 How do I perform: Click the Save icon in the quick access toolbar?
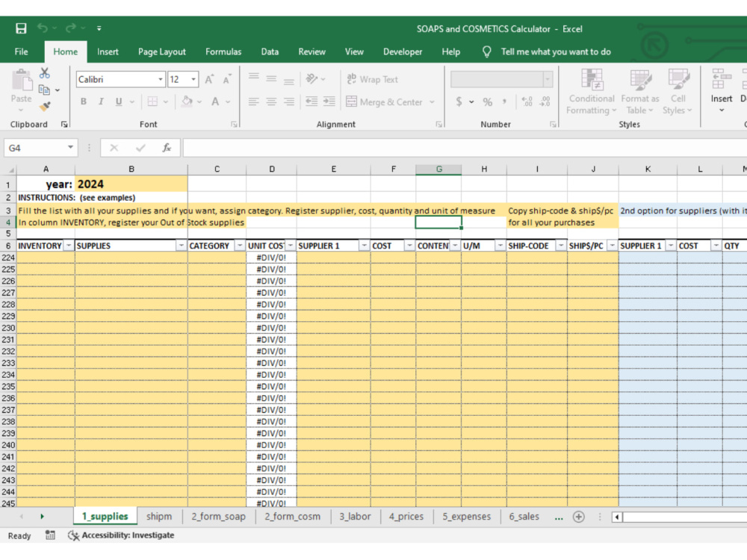point(21,28)
